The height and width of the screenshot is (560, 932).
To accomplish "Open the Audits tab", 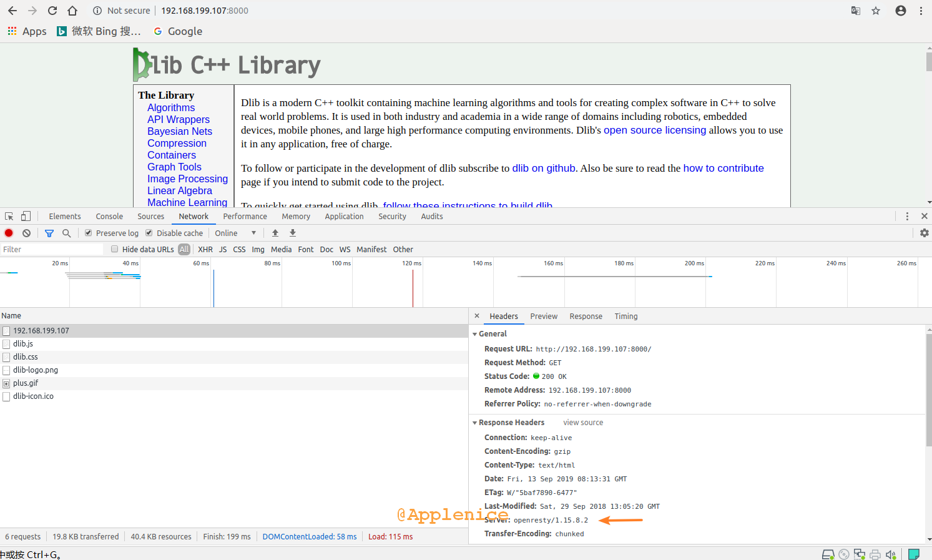I will pyautogui.click(x=432, y=216).
